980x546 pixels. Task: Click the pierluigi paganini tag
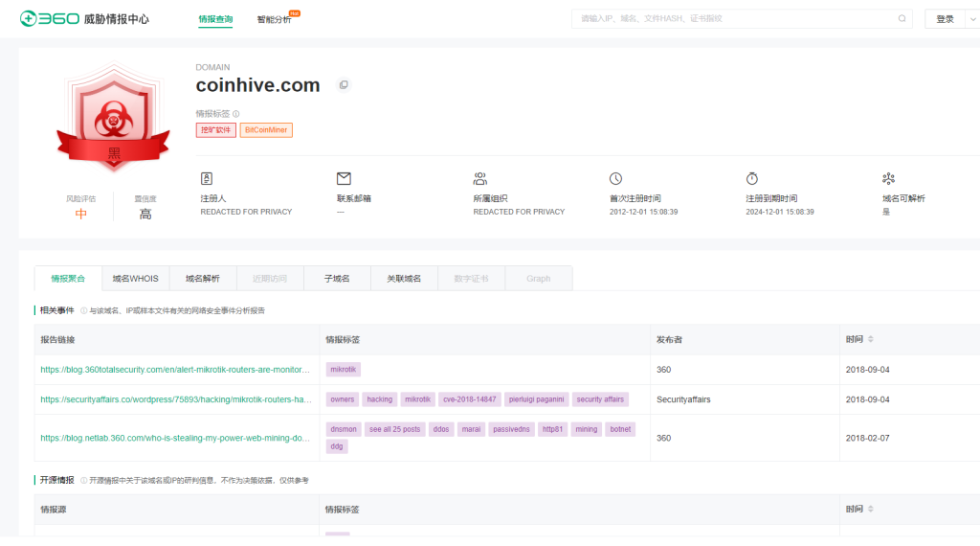[x=536, y=399]
